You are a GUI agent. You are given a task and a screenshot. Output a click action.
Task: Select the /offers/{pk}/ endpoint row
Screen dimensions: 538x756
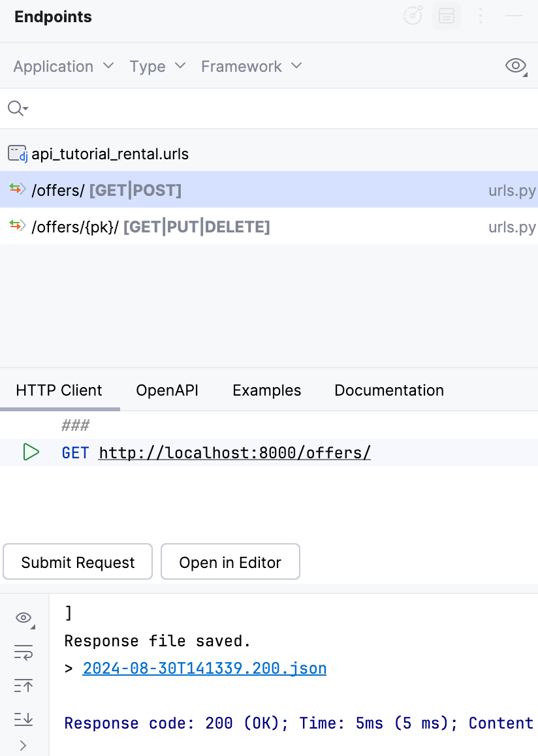click(x=150, y=227)
